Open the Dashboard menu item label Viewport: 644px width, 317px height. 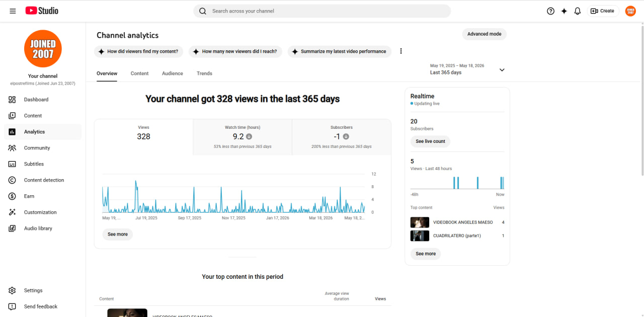36,100
